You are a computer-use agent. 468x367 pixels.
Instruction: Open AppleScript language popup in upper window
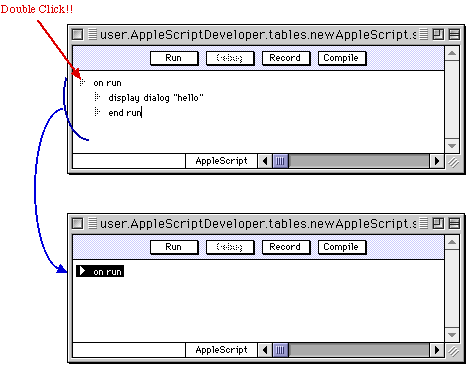(x=221, y=161)
